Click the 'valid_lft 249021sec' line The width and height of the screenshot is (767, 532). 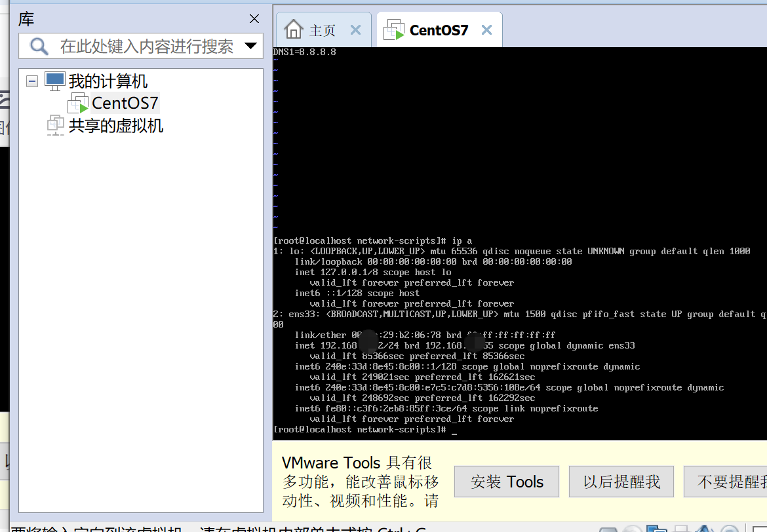[422, 377]
